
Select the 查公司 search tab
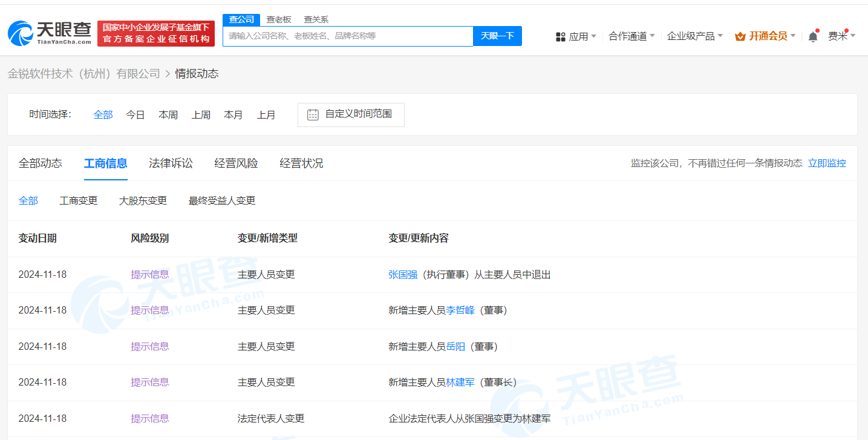[241, 19]
